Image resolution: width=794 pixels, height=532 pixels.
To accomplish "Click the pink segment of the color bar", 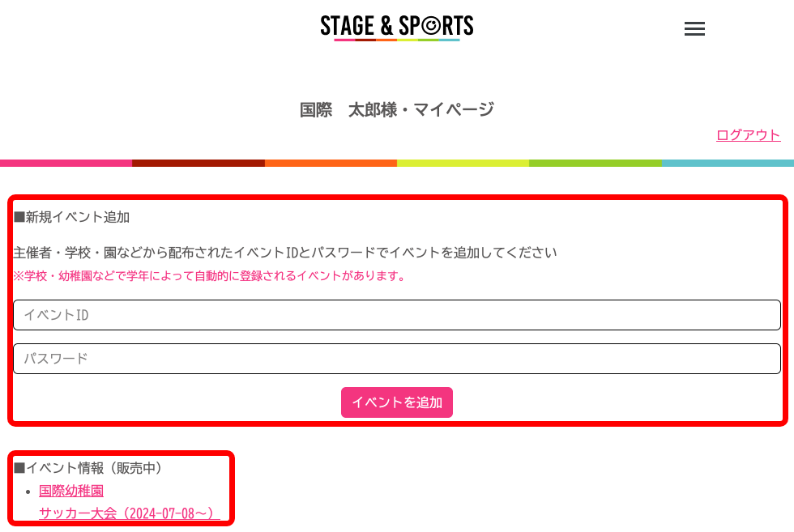I will pyautogui.click(x=66, y=163).
